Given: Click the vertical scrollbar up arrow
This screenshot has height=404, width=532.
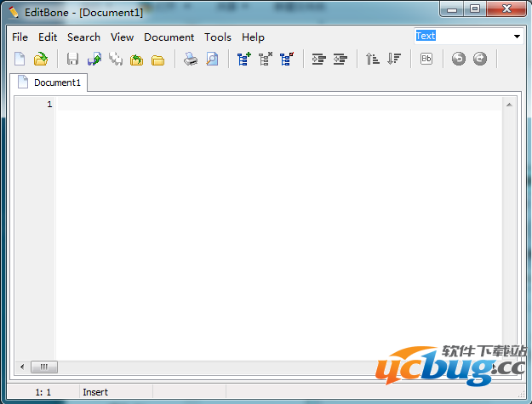Looking at the screenshot, I should 509,105.
